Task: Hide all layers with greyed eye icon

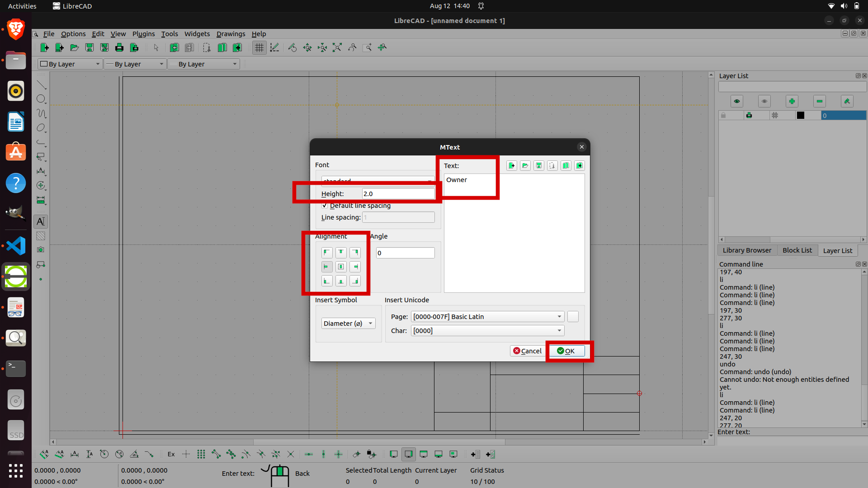Action: [x=764, y=101]
